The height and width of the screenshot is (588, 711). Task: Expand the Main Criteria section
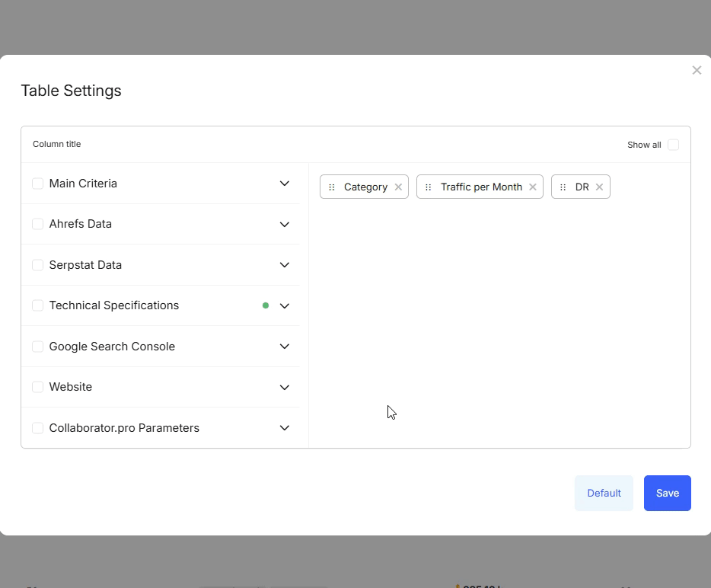pyautogui.click(x=284, y=183)
